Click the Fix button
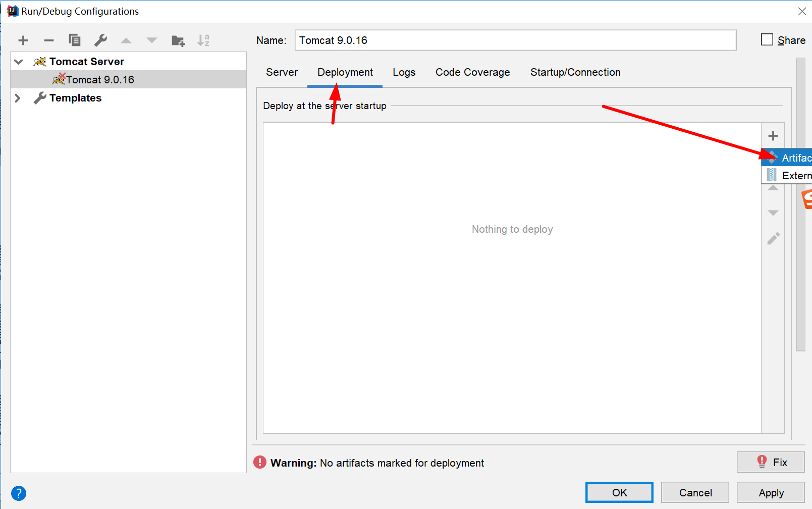 point(771,462)
